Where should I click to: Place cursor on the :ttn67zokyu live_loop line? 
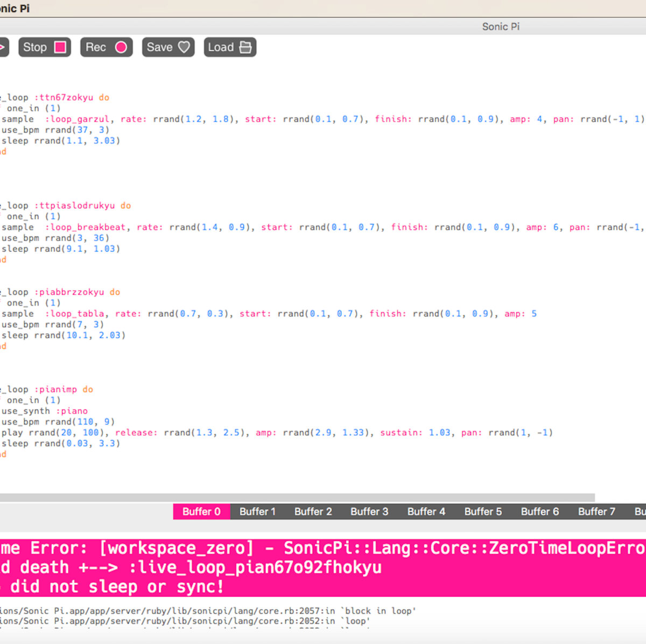[66, 97]
